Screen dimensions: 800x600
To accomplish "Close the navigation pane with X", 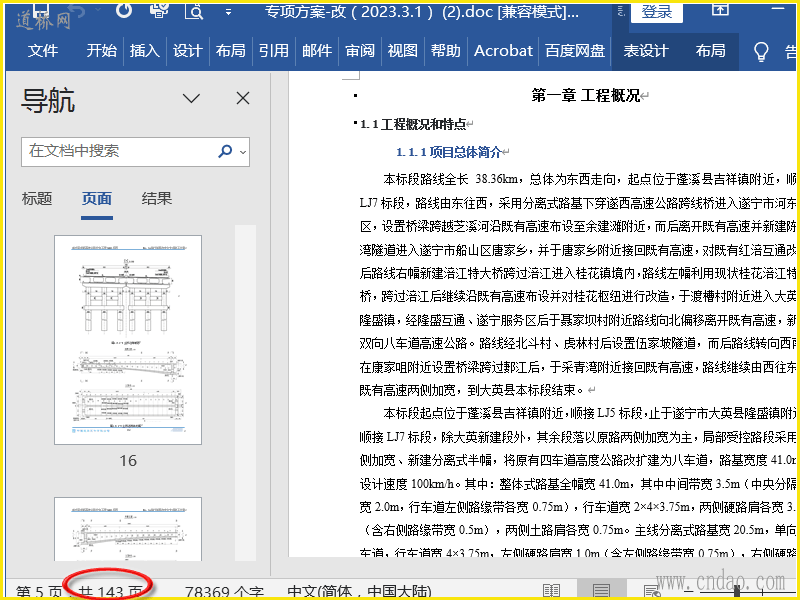I will tap(243, 98).
